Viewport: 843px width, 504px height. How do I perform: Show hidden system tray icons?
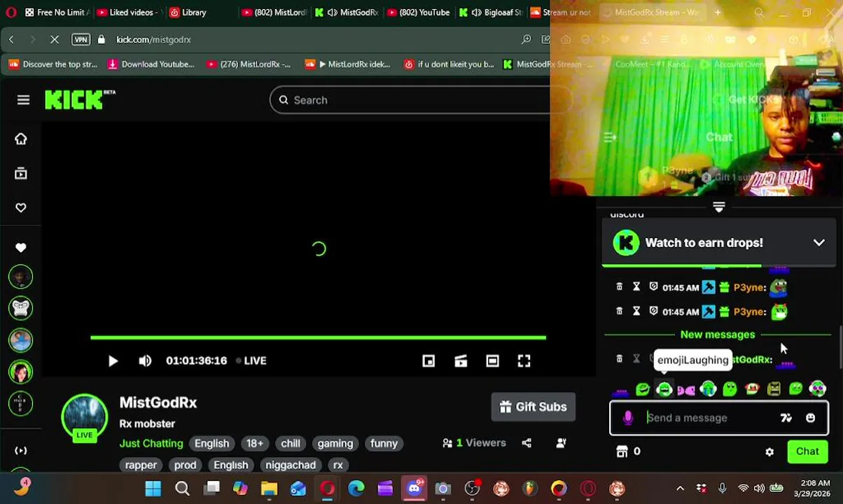tap(680, 488)
